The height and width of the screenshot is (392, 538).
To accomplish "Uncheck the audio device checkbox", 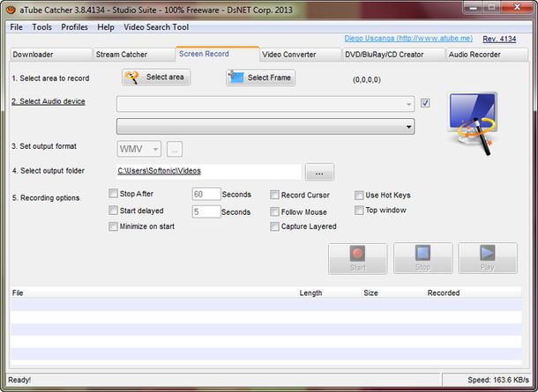I will click(x=425, y=103).
